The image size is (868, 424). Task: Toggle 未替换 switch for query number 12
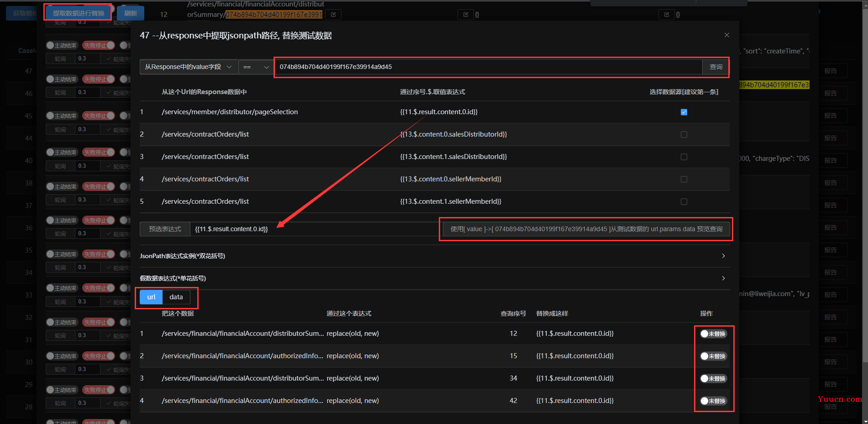(x=713, y=334)
